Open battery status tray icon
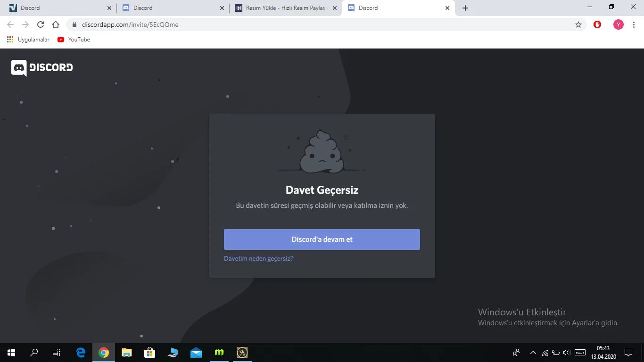The image size is (644, 362). [556, 353]
